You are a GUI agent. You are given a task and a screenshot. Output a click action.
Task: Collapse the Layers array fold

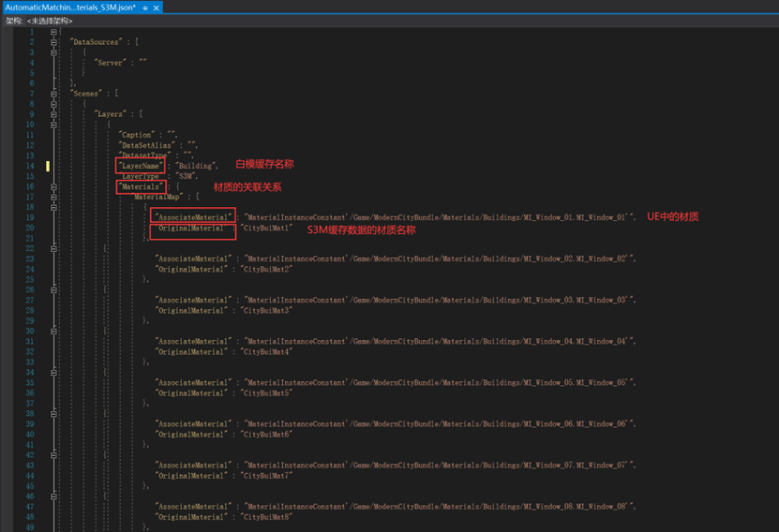tap(53, 114)
